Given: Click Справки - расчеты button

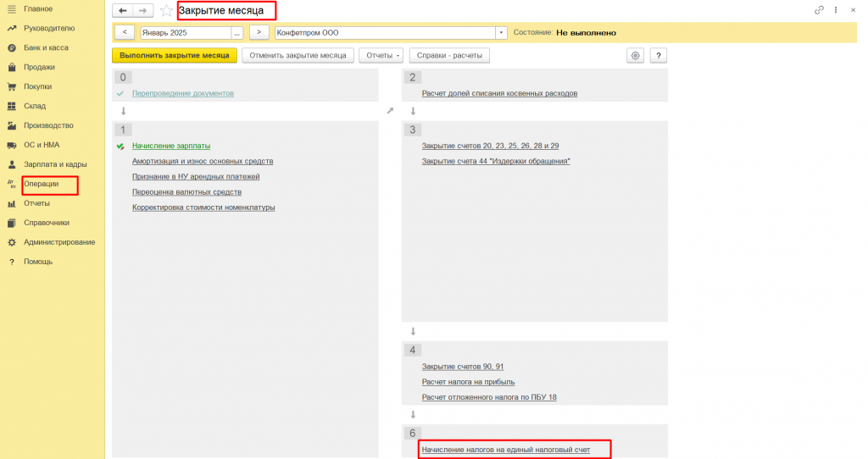Looking at the screenshot, I should [x=449, y=55].
